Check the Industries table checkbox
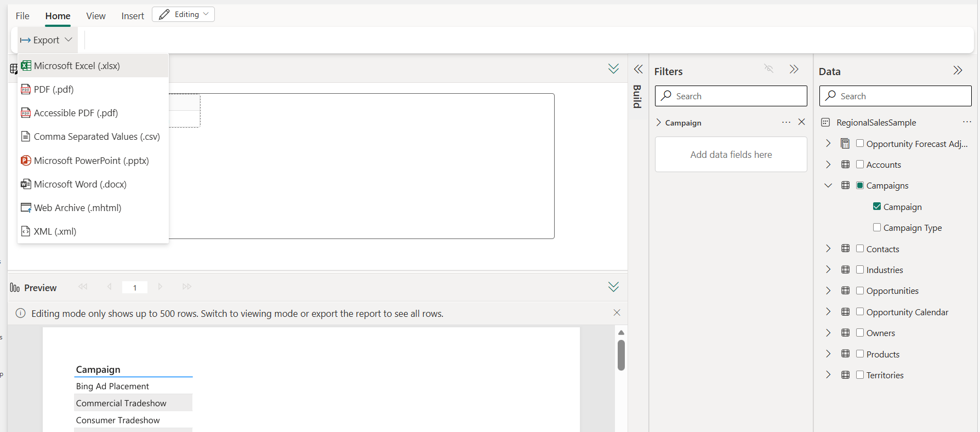Image resolution: width=980 pixels, height=432 pixels. (x=860, y=269)
